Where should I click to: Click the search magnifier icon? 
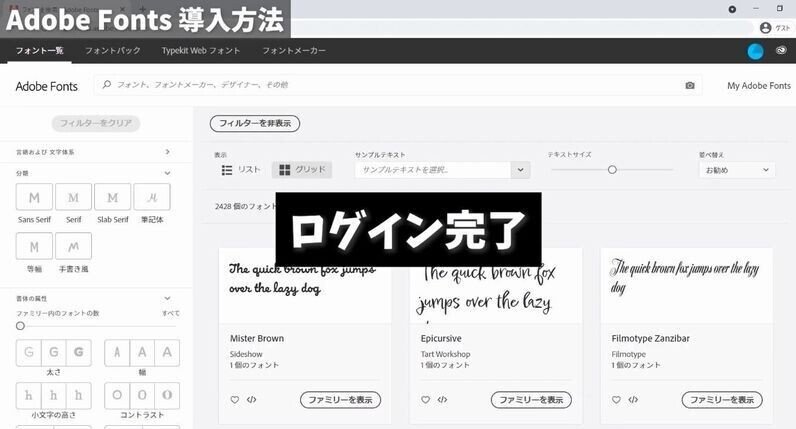coord(107,85)
